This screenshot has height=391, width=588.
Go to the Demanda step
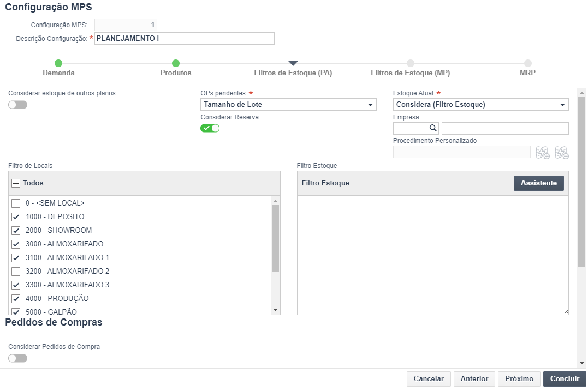(x=58, y=68)
